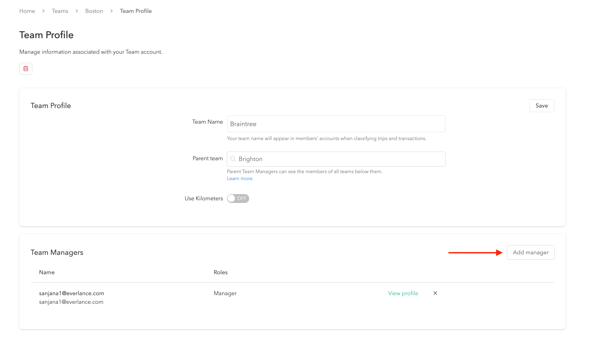This screenshot has width=592, height=364.
Task: Focus the Team Name Braintree field
Action: click(336, 124)
